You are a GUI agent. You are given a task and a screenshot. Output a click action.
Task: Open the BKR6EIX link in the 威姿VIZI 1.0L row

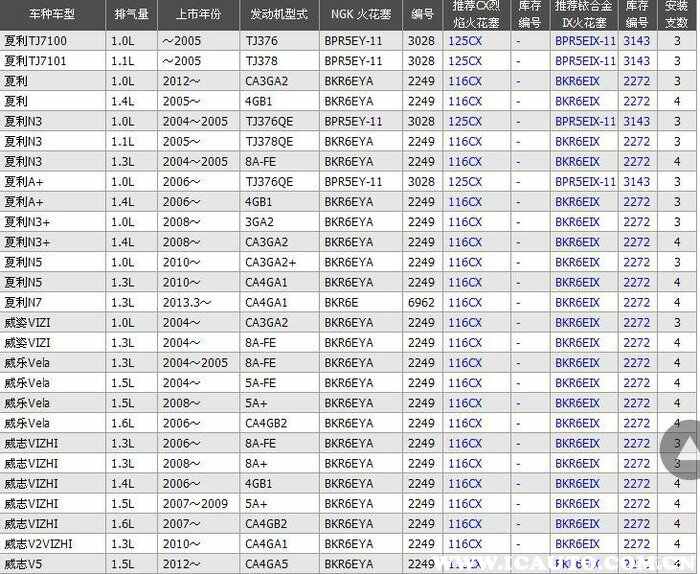[x=577, y=323]
